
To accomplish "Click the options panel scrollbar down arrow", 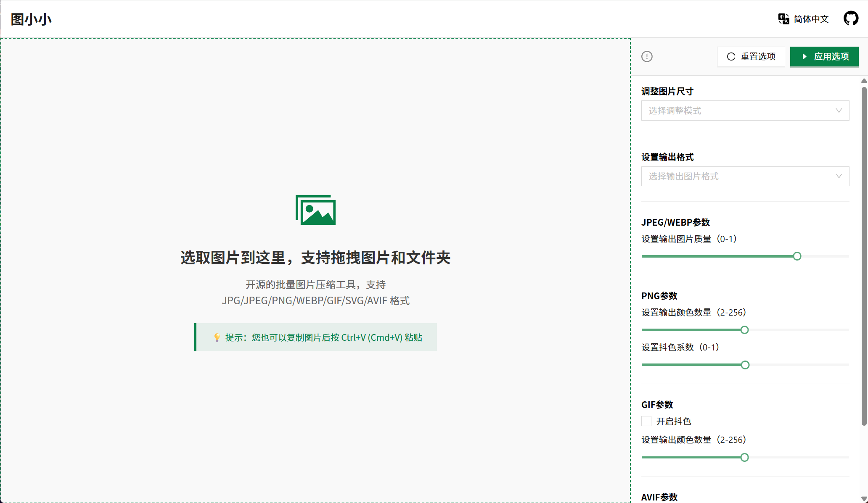I will (864, 499).
